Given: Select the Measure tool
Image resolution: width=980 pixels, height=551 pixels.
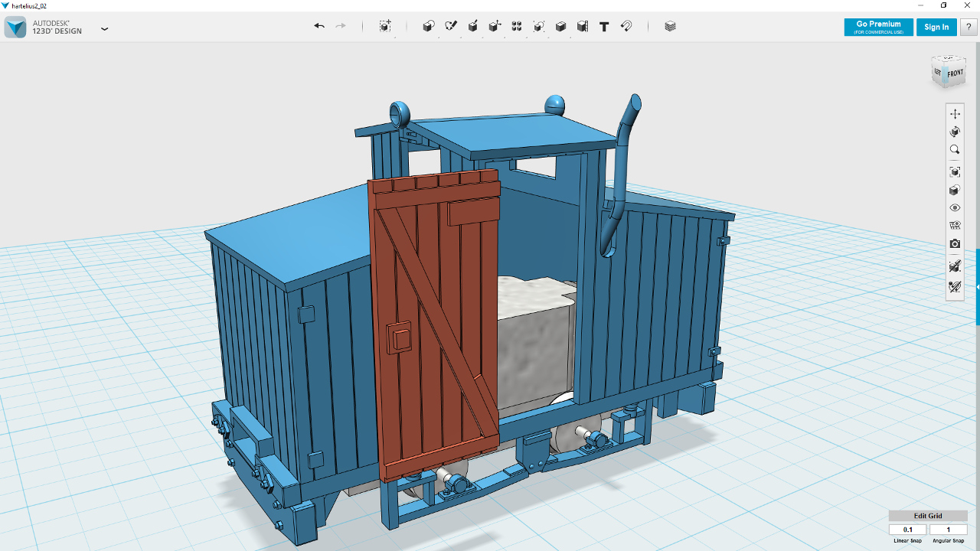Looking at the screenshot, I should pyautogui.click(x=583, y=26).
